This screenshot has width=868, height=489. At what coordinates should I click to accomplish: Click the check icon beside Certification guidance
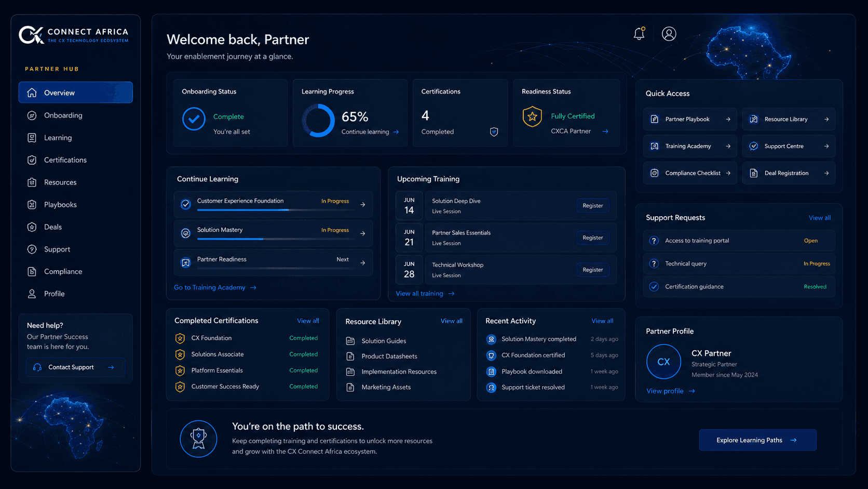pyautogui.click(x=654, y=287)
